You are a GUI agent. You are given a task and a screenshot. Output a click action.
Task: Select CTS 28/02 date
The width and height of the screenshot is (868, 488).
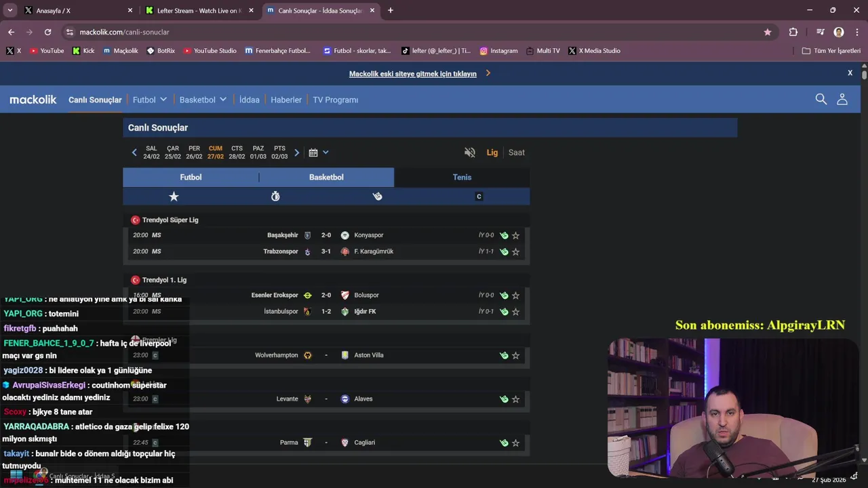(237, 152)
